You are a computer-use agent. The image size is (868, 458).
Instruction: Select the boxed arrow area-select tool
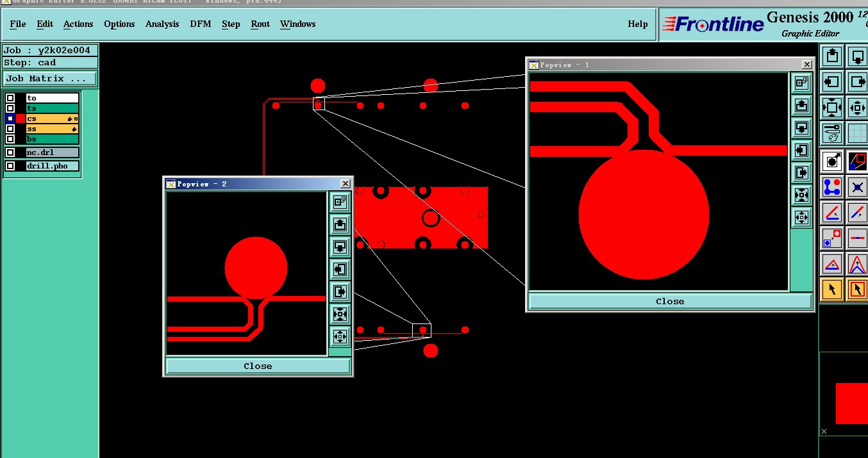click(x=858, y=290)
